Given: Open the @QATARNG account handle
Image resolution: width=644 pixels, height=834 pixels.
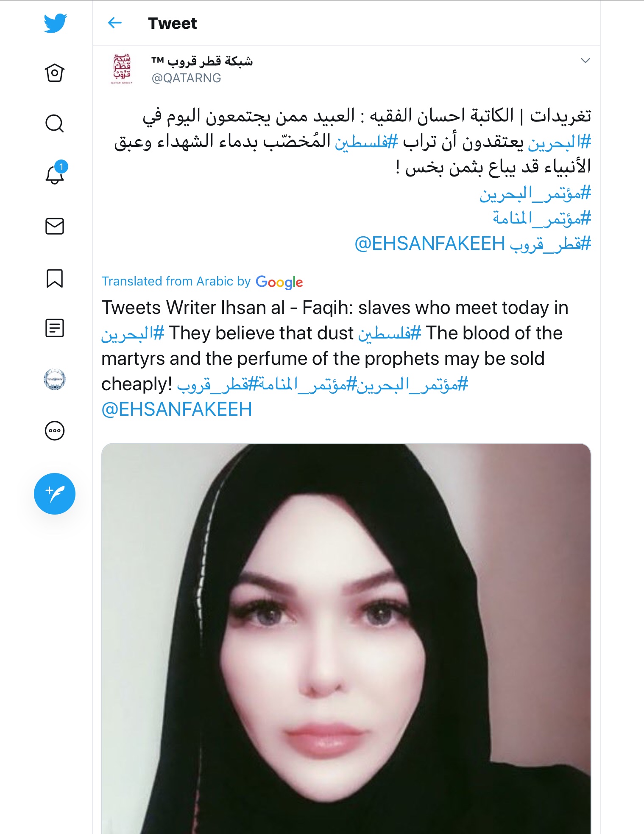Looking at the screenshot, I should click(187, 78).
